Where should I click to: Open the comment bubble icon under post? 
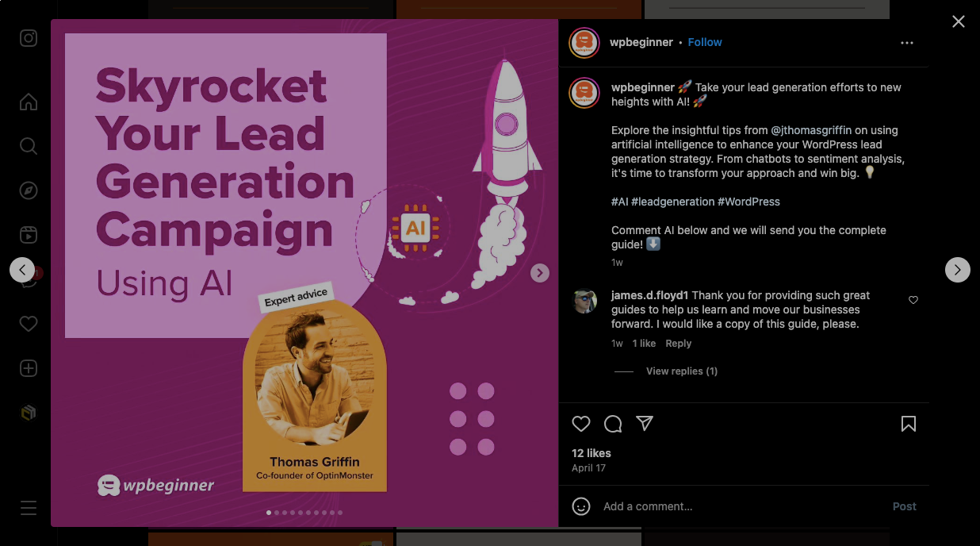613,424
